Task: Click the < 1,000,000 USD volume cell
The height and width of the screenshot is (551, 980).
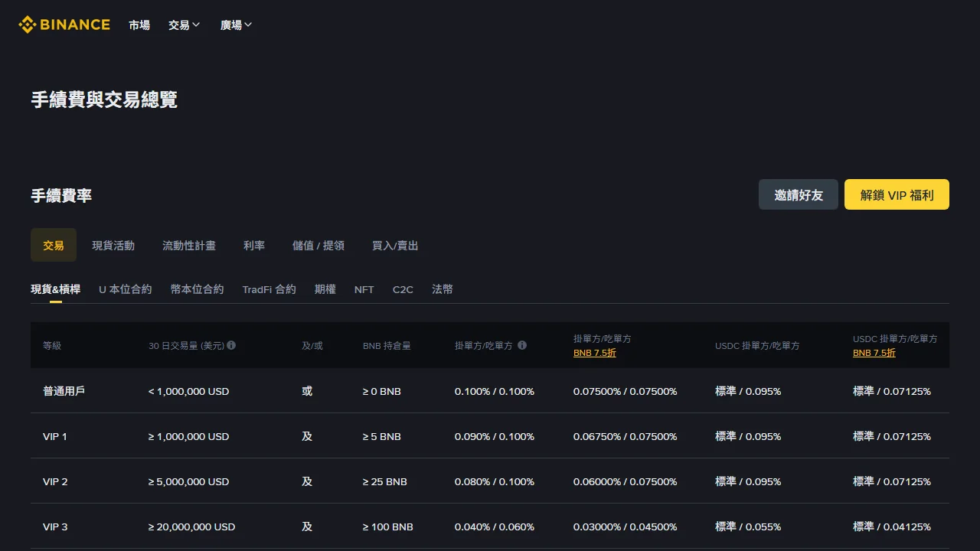Action: click(x=189, y=391)
